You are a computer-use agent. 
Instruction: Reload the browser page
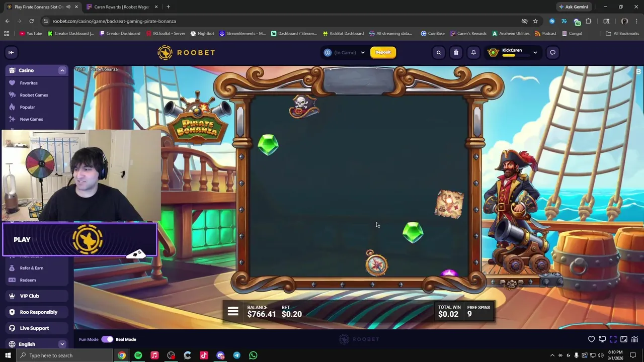coord(31,21)
